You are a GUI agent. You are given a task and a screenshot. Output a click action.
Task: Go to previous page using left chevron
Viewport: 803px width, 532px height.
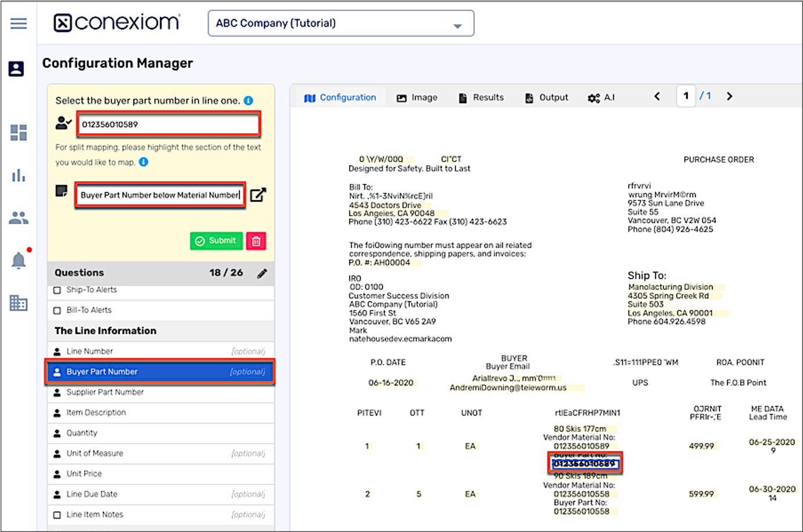(x=657, y=96)
